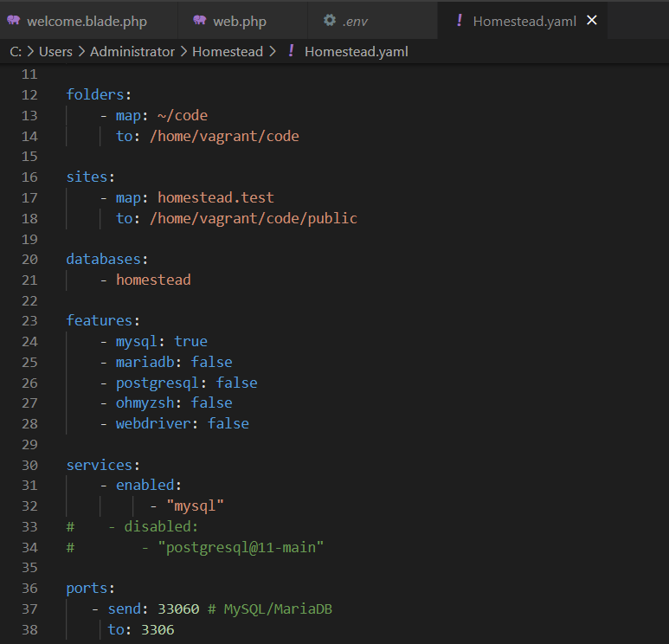Click the YAML exclamation icon on Homestead.yaml tab

point(459,20)
